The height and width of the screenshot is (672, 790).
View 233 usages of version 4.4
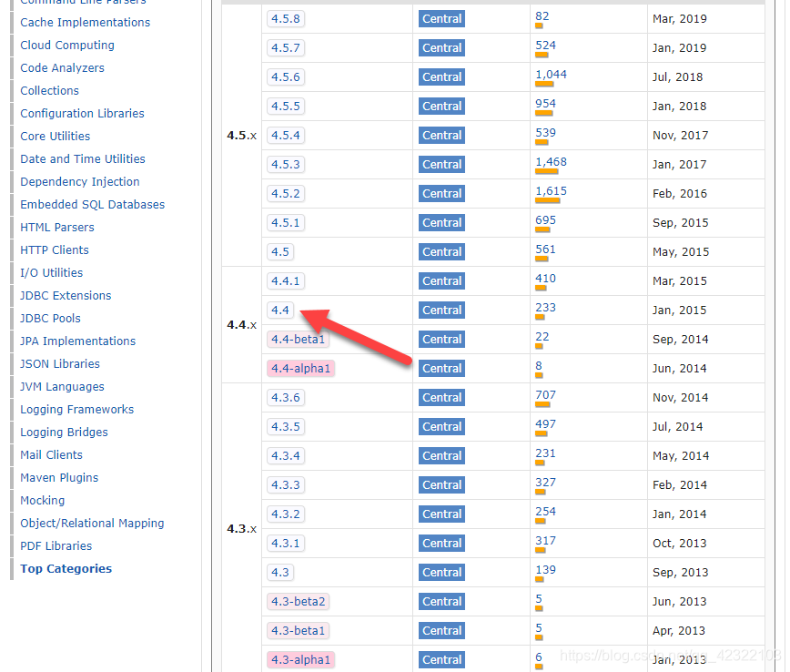tap(545, 308)
